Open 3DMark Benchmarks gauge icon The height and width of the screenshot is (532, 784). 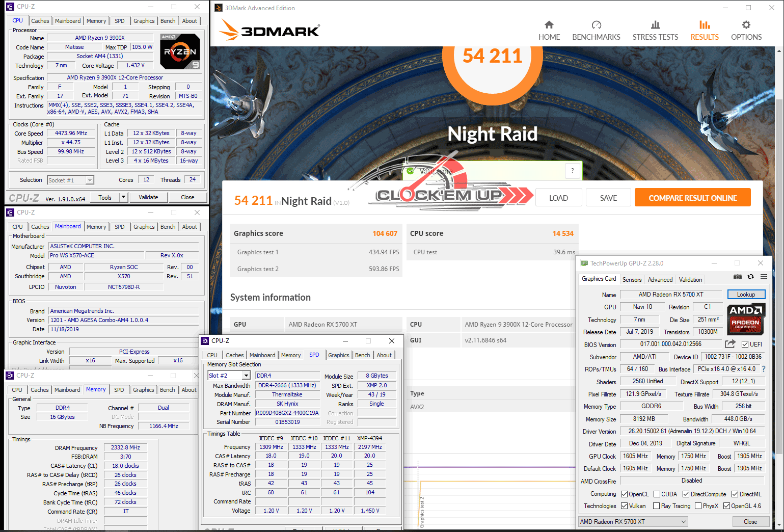pos(596,25)
